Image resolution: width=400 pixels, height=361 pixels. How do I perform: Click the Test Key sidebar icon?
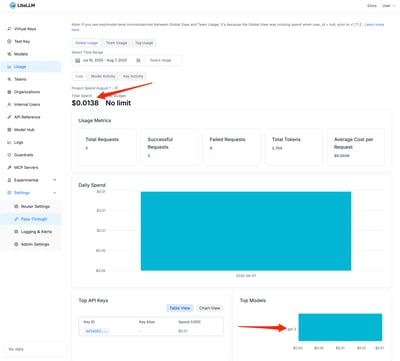[x=9, y=41]
